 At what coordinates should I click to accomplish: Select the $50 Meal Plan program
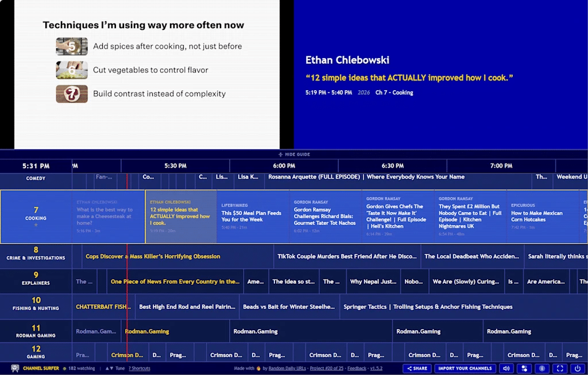pos(253,217)
